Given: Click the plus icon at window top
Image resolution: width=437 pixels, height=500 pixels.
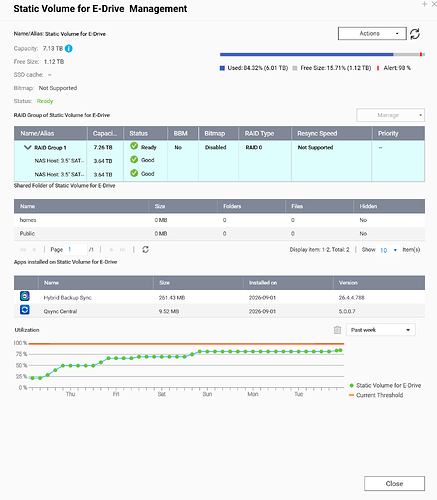Looking at the screenshot, I should 424,4.
